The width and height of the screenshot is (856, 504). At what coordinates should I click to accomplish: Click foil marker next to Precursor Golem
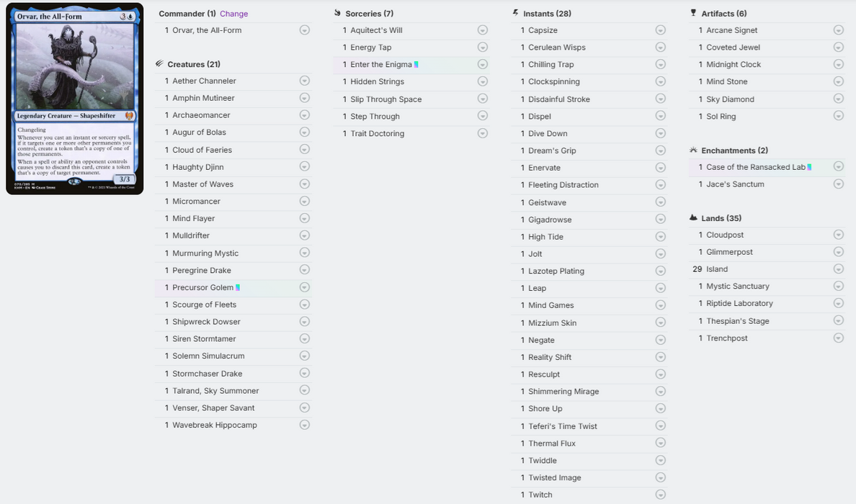point(238,287)
